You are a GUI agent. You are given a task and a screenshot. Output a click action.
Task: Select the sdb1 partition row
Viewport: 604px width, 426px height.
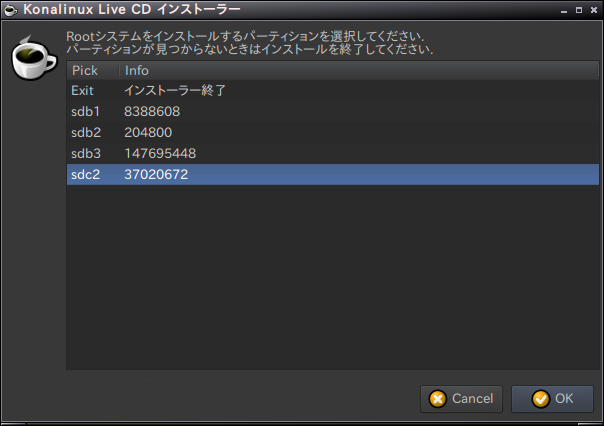(333, 112)
